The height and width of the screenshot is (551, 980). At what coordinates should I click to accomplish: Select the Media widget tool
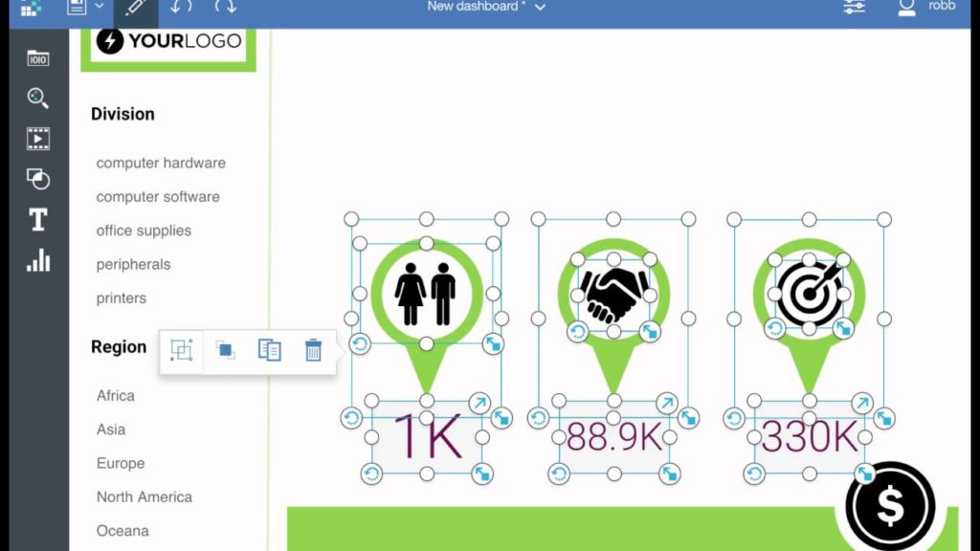click(x=38, y=139)
